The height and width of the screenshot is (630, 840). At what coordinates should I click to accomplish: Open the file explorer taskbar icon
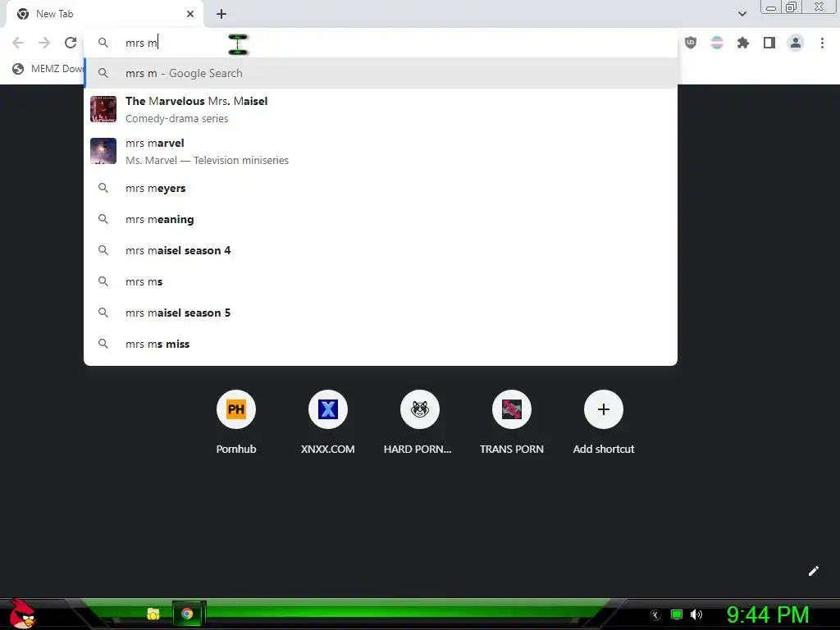click(x=153, y=614)
